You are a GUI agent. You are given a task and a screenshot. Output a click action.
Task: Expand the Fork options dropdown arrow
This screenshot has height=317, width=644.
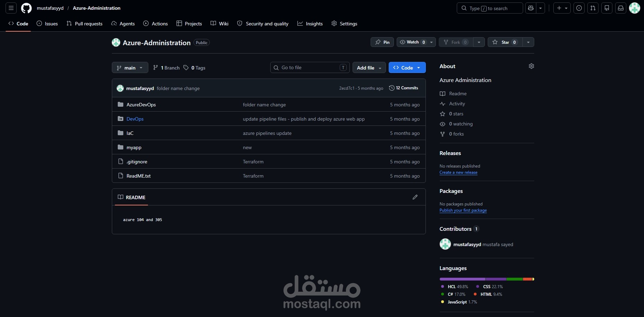479,42
